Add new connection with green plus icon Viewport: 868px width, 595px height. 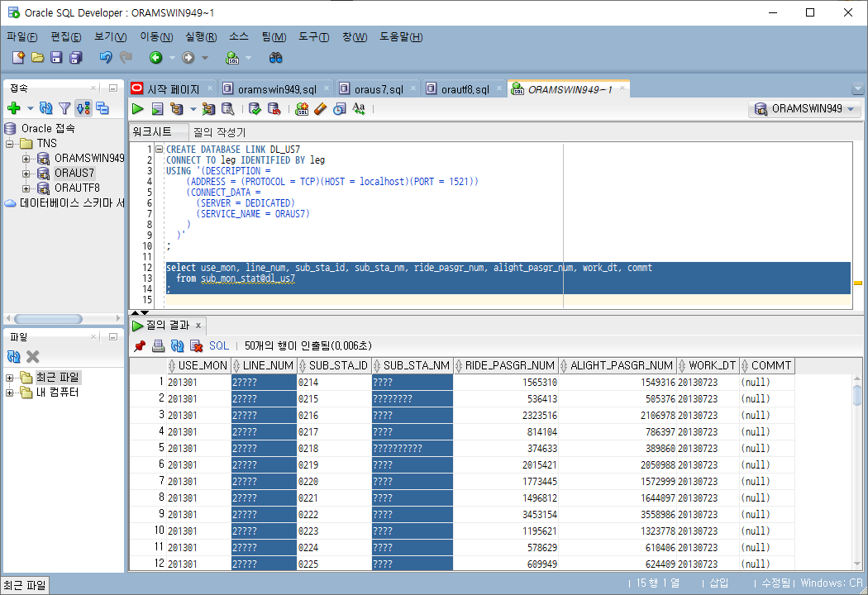click(x=14, y=108)
